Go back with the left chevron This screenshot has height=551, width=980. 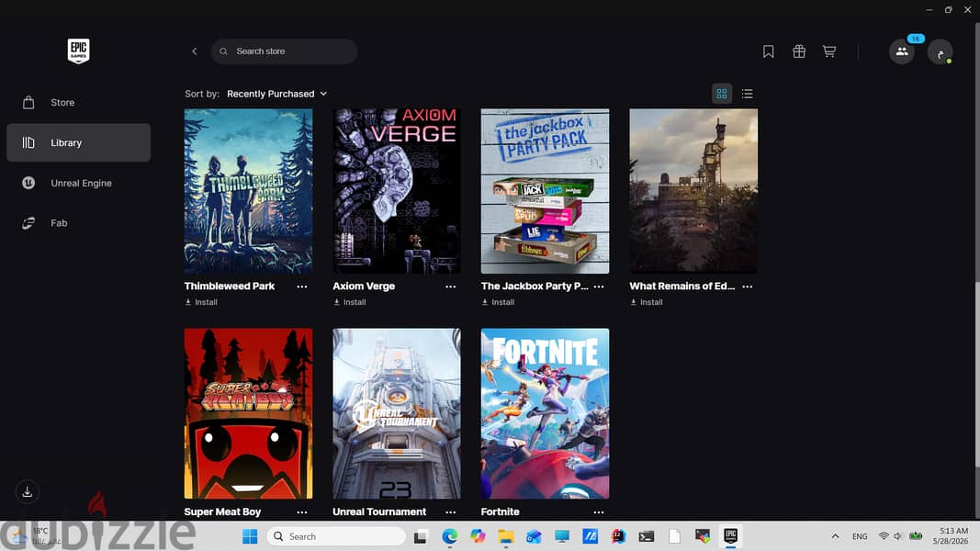195,51
